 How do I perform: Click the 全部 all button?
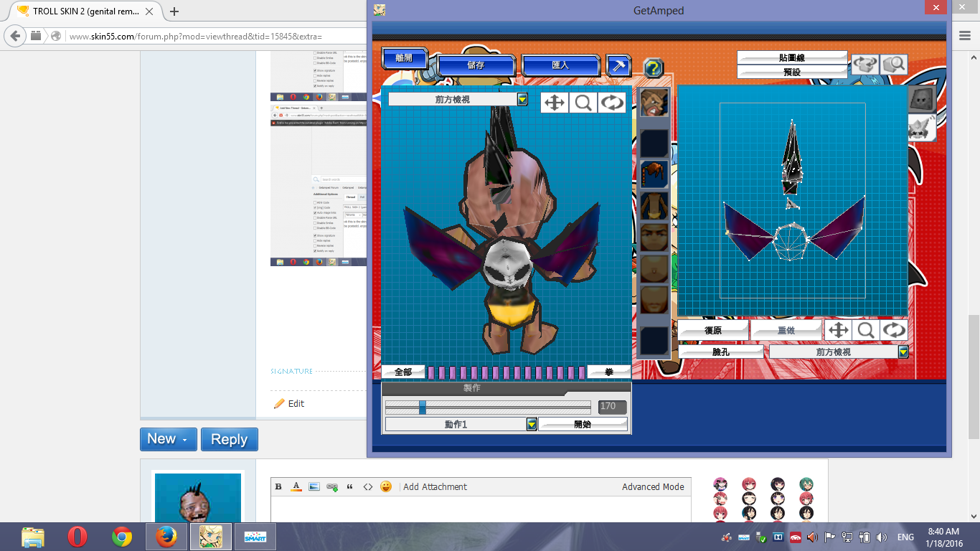[403, 372]
